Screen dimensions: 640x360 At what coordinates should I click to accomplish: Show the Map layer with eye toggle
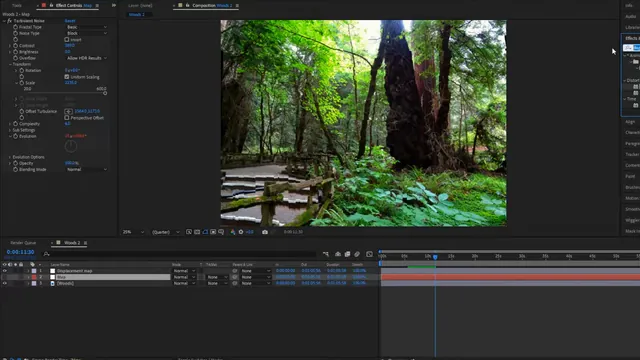tap(4, 277)
